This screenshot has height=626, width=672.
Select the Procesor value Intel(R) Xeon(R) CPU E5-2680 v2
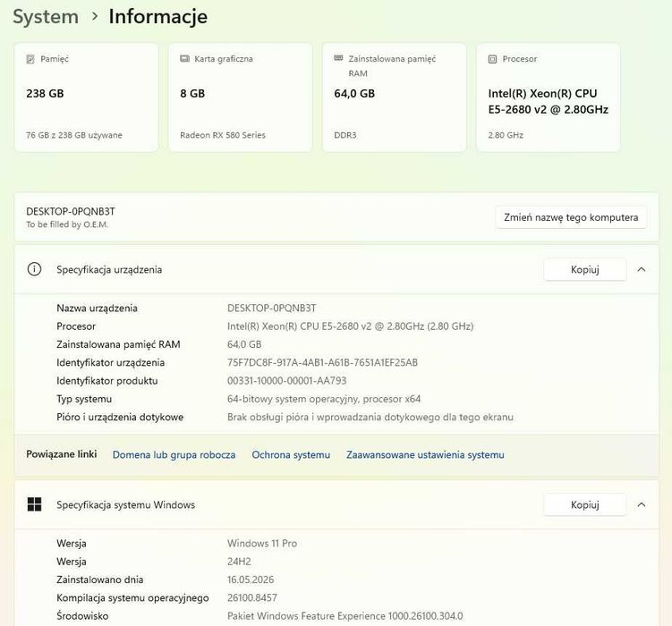[350, 326]
